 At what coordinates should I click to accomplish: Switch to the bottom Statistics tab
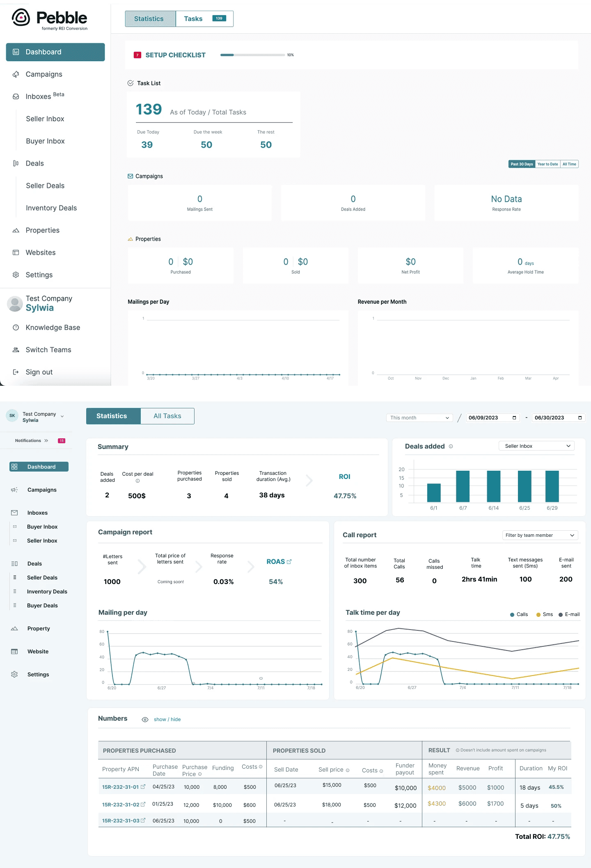click(113, 416)
